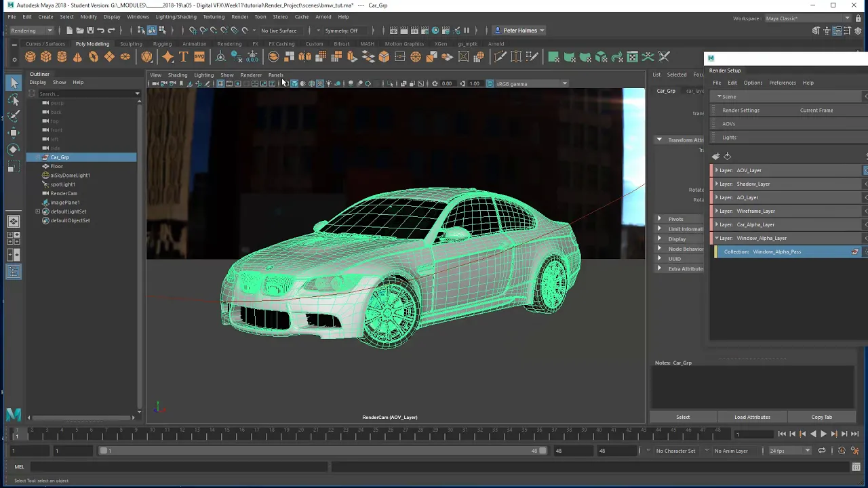Expand defaultLightSet in the Outliner
This screenshot has height=488, width=868.
coord(38,211)
